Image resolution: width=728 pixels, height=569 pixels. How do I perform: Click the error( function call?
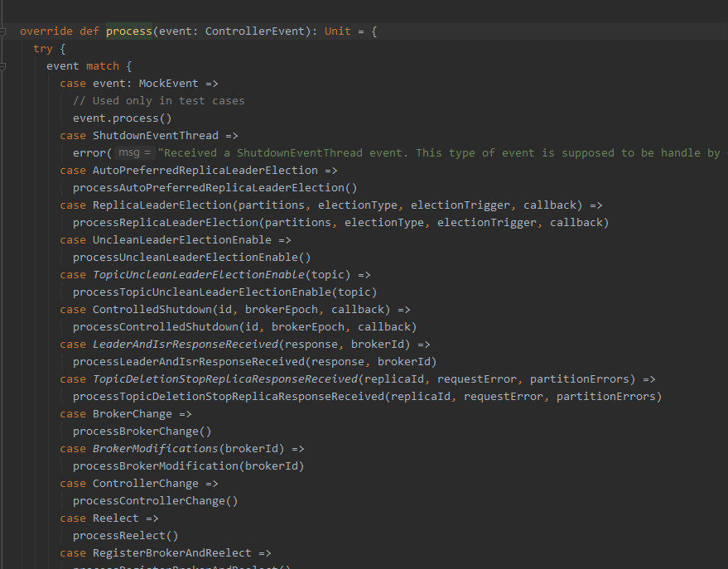coord(91,153)
